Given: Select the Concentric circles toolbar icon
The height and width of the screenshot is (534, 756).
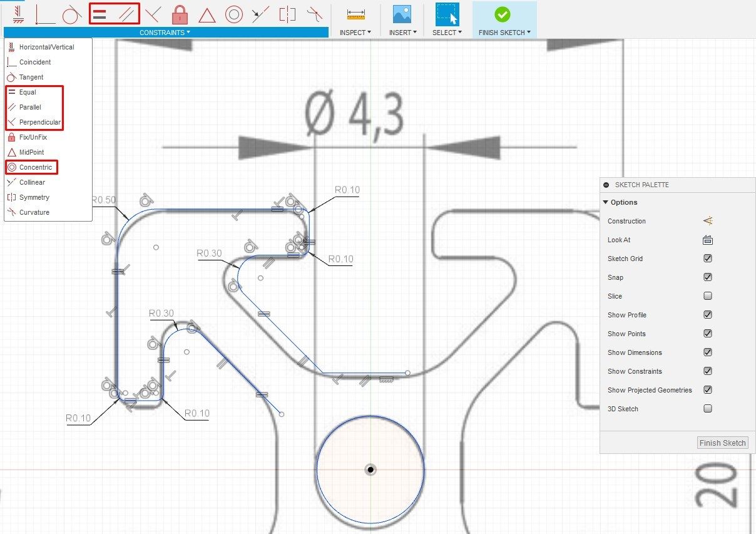Looking at the screenshot, I should coord(234,14).
